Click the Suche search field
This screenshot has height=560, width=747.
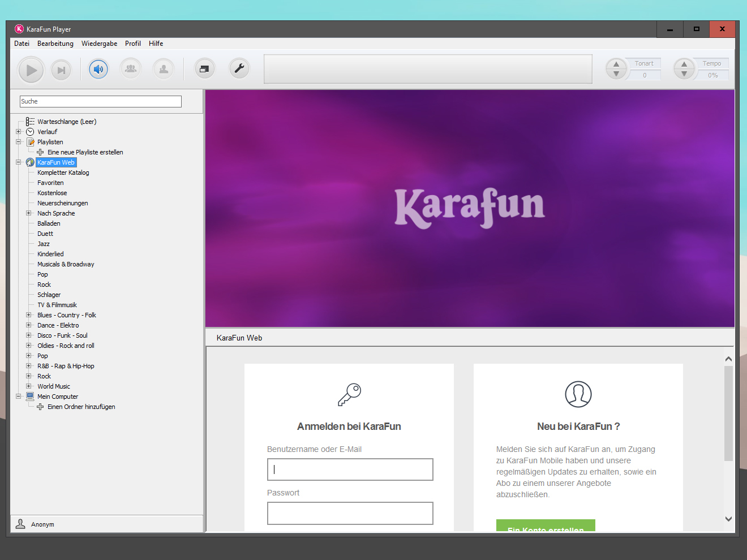pos(101,101)
